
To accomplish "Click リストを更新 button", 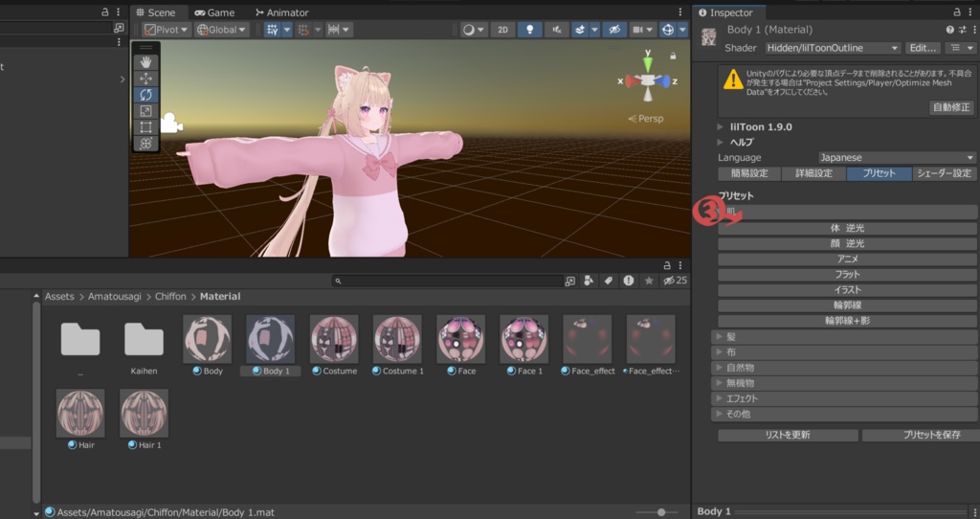I will point(788,435).
